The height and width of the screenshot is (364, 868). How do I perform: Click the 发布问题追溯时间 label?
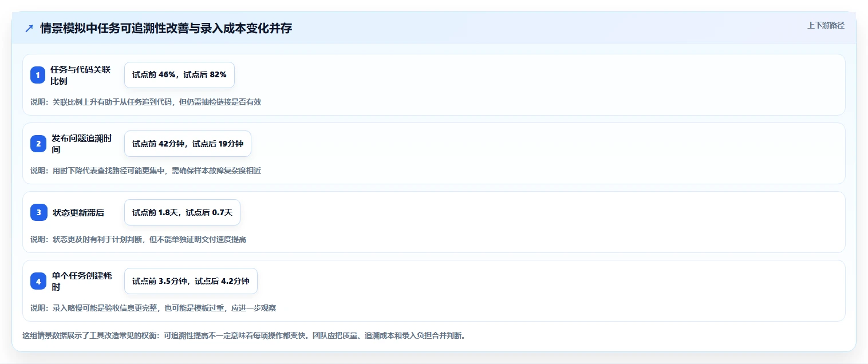[x=81, y=144]
